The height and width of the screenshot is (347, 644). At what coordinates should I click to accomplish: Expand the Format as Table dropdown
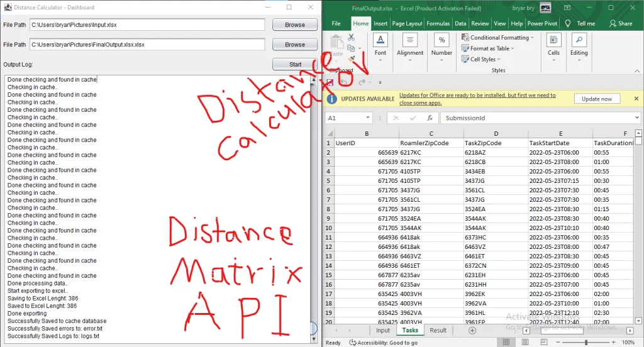(513, 48)
